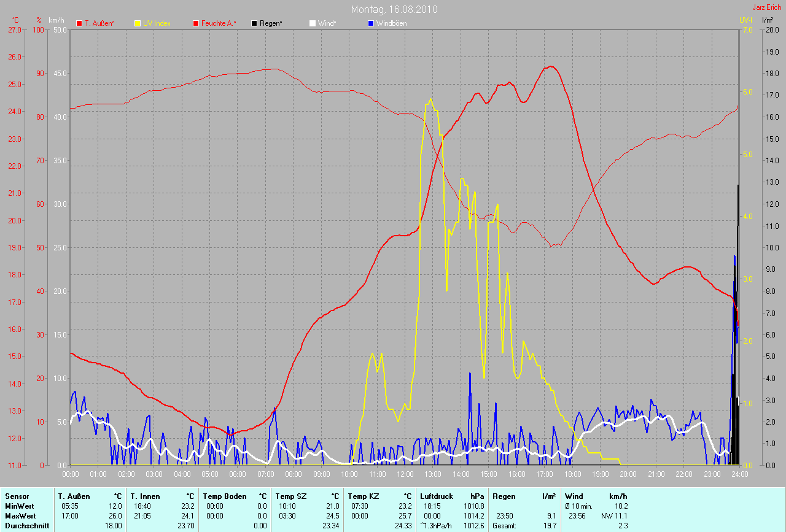Click the 'Sensor' row header

17,496
